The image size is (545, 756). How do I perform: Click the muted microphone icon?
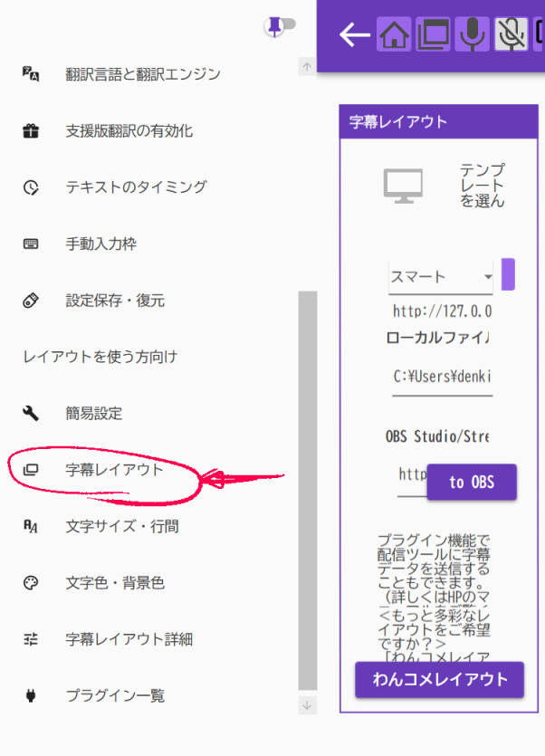[512, 35]
